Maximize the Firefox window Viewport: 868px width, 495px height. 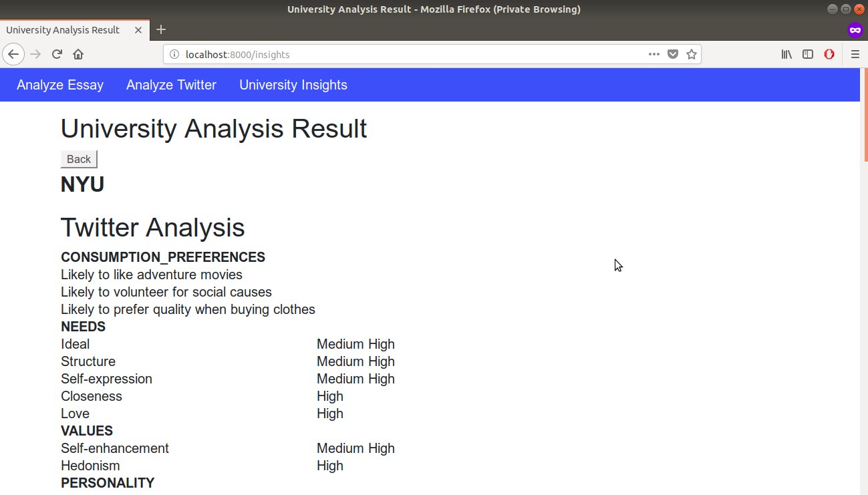845,9
